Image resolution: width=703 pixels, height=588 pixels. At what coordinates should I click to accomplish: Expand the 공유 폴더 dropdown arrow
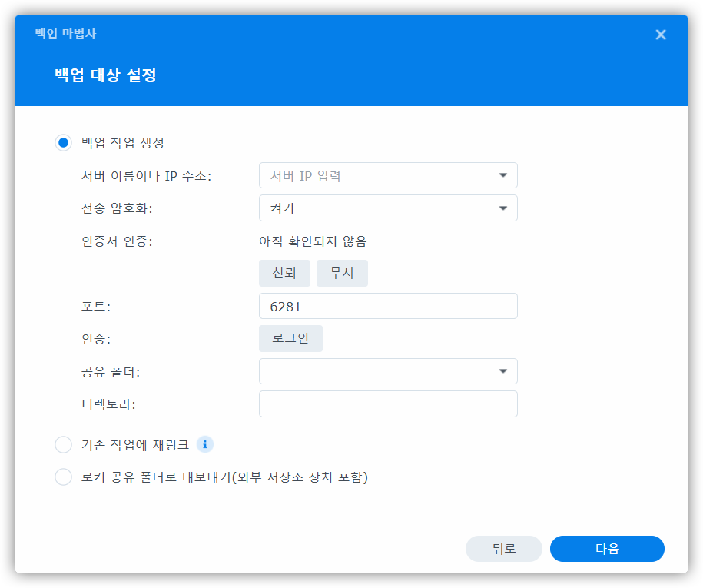coord(502,371)
